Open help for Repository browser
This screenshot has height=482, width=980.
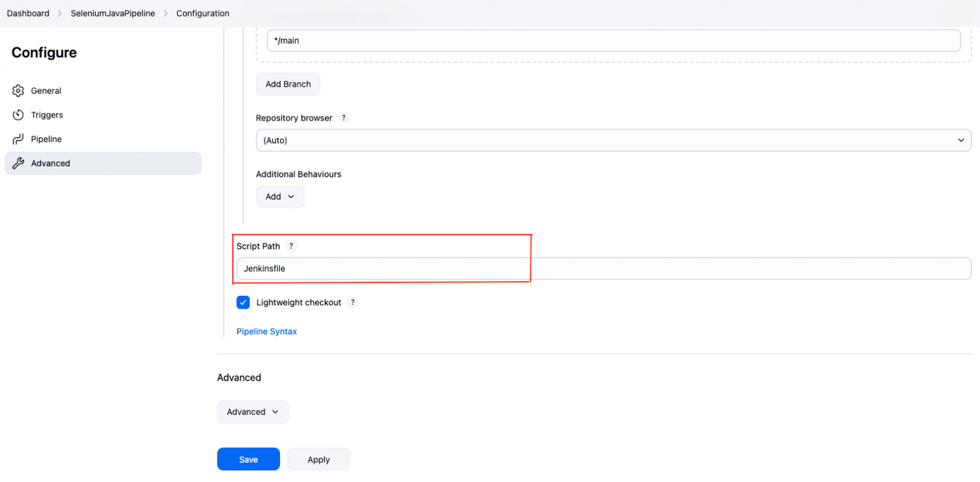pos(344,118)
